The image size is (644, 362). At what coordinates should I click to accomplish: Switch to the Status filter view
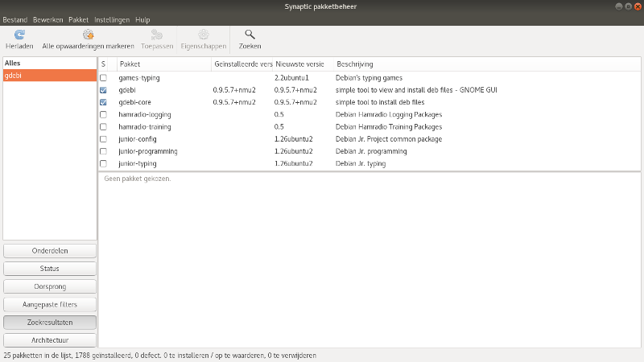tap(50, 269)
